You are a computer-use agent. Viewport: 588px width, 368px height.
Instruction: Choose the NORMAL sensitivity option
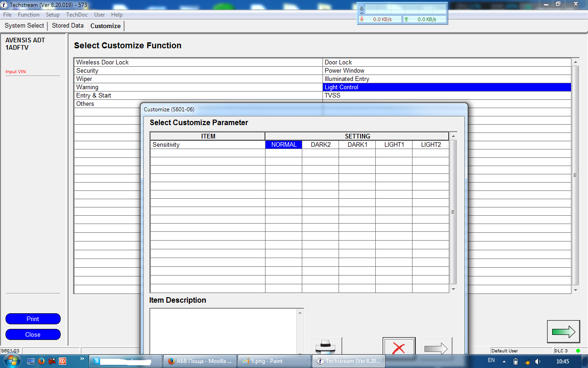(x=283, y=144)
